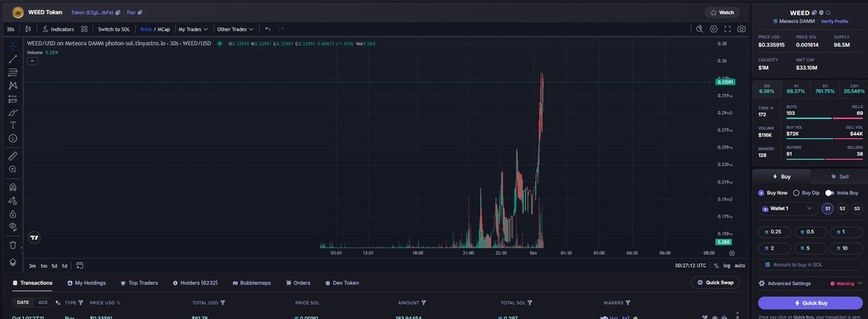
Task: Select the text annotation tool
Action: pyautogui.click(x=12, y=125)
